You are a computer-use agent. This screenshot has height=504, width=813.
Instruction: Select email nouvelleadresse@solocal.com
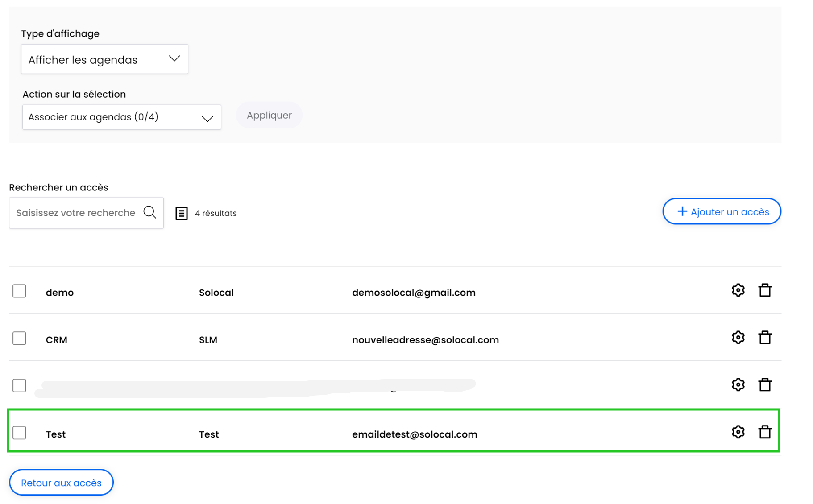(x=425, y=340)
